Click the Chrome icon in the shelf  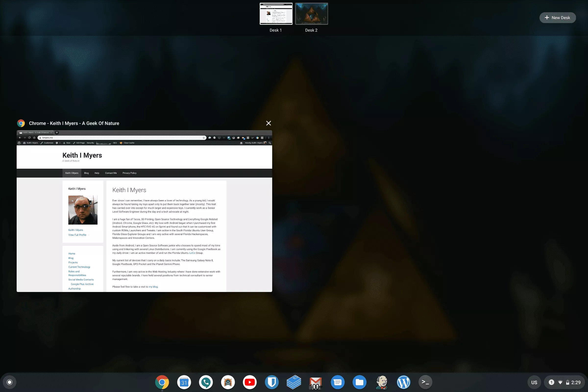pos(162,382)
